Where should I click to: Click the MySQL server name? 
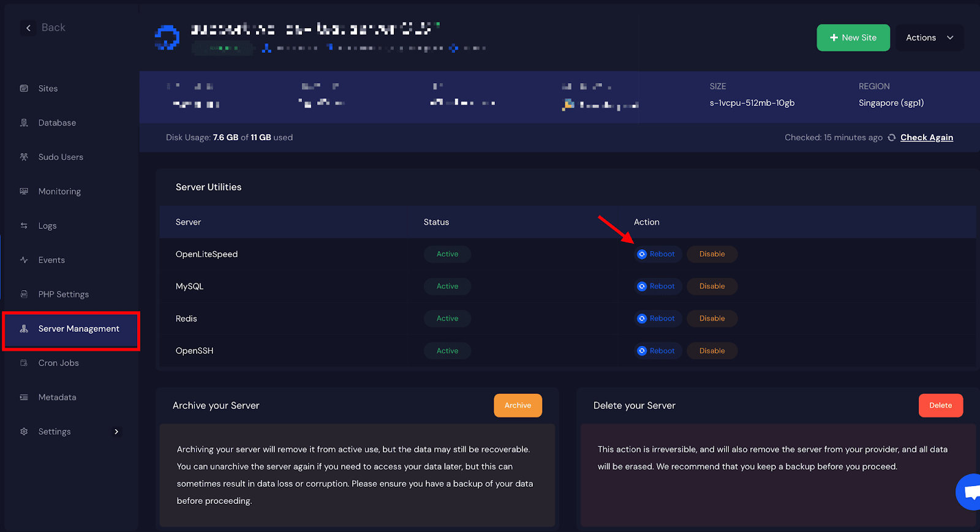click(x=189, y=287)
